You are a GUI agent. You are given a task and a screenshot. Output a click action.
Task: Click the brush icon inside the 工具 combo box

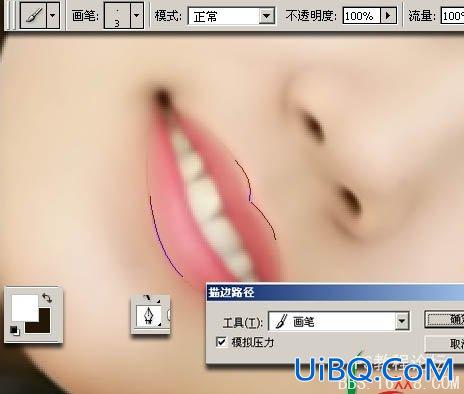pyautogui.click(x=281, y=322)
